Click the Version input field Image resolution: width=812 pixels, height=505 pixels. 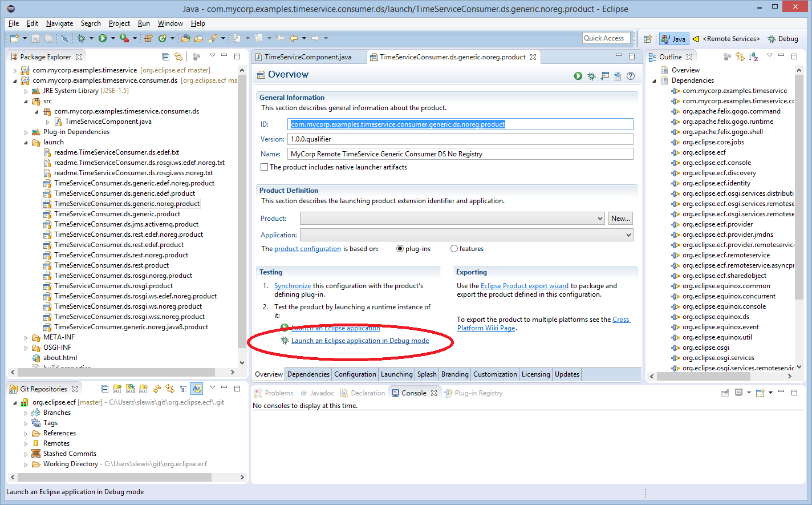[x=461, y=139]
